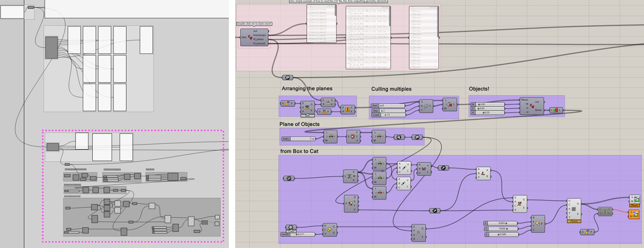Image resolution: width=644 pixels, height=248 pixels.
Task: Click the 'Objects!' group title
Action: (x=479, y=89)
